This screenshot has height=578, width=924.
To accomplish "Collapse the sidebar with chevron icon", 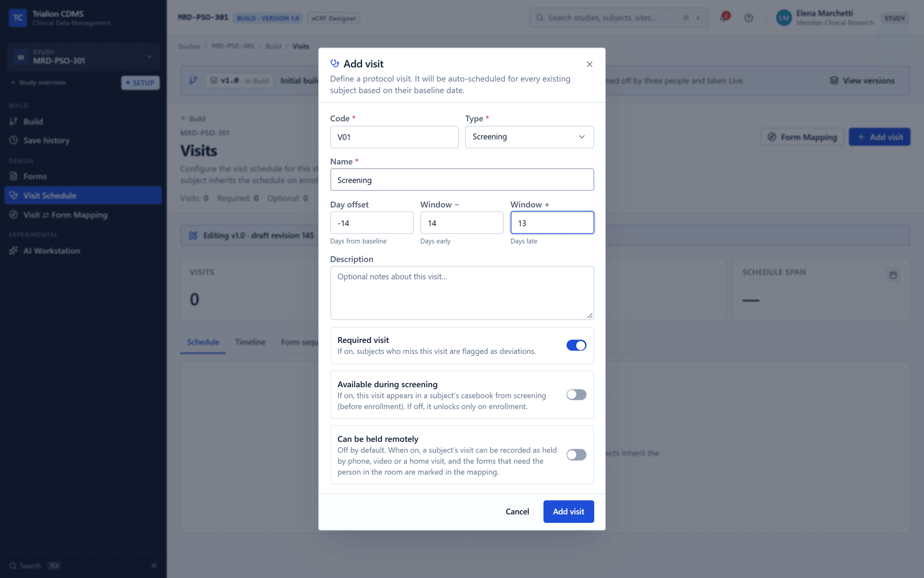I will coord(154,565).
